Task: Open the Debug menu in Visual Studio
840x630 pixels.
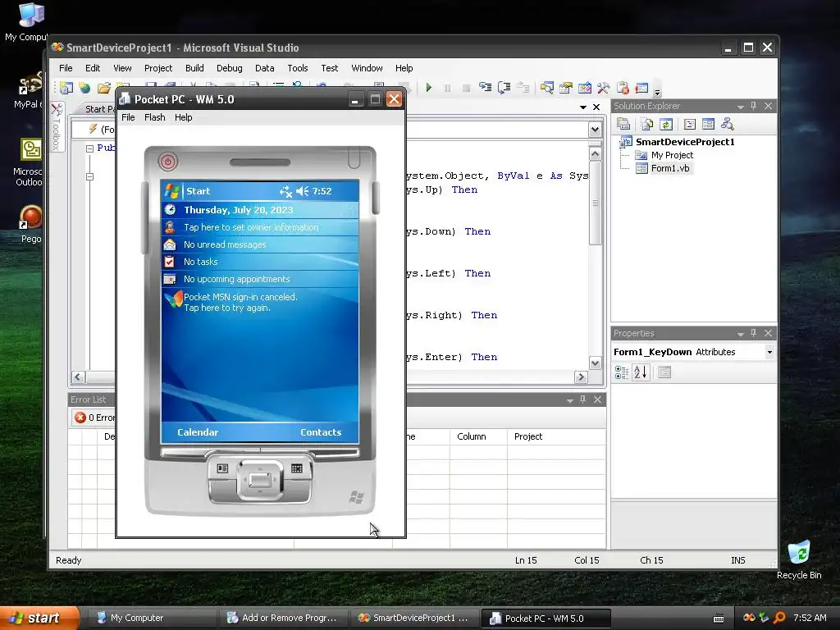Action: [x=230, y=68]
